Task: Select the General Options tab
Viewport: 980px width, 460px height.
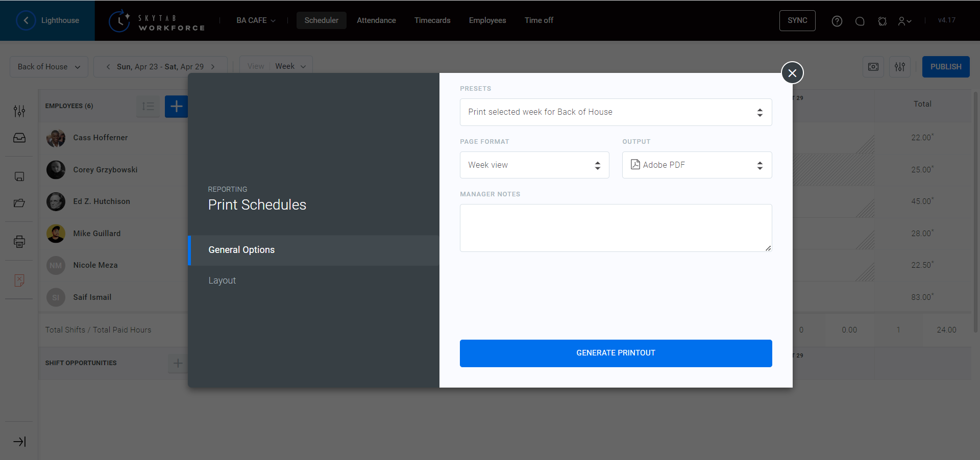Action: [x=241, y=250]
